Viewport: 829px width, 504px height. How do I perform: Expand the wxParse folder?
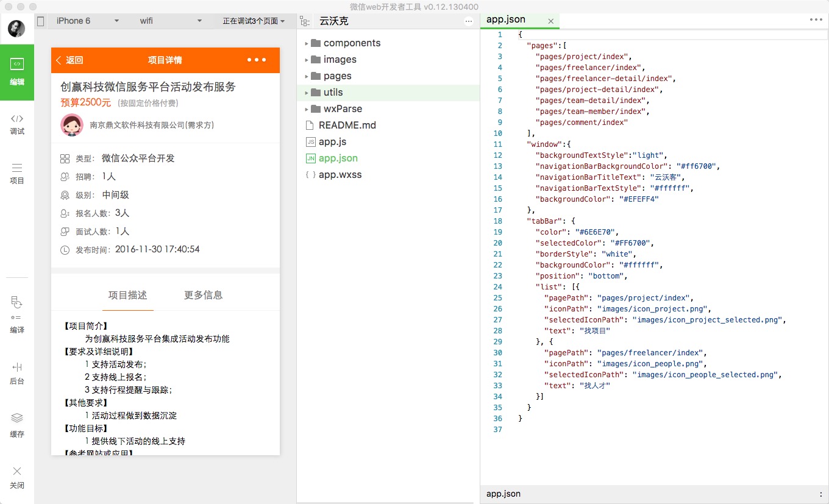pyautogui.click(x=307, y=109)
